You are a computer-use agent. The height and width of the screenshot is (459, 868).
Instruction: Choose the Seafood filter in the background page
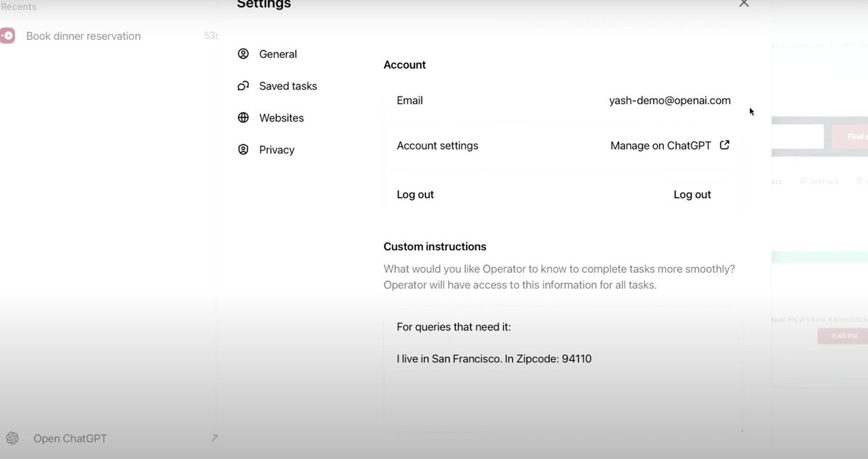(820, 181)
